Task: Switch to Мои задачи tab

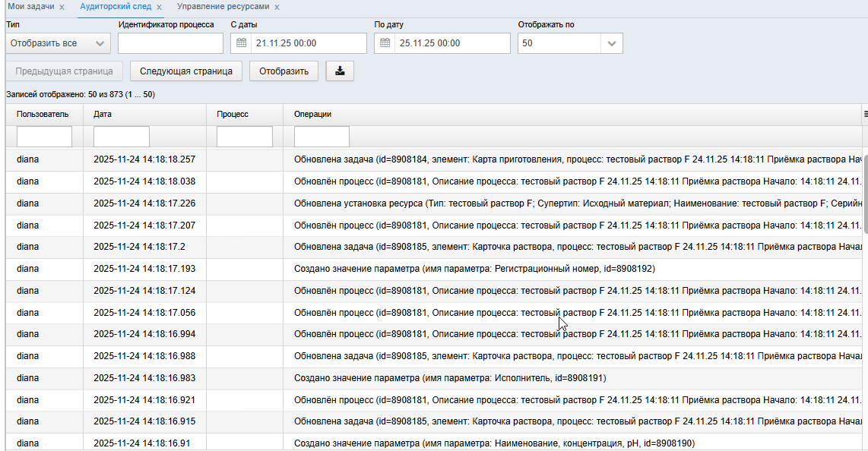Action: pyautogui.click(x=31, y=7)
